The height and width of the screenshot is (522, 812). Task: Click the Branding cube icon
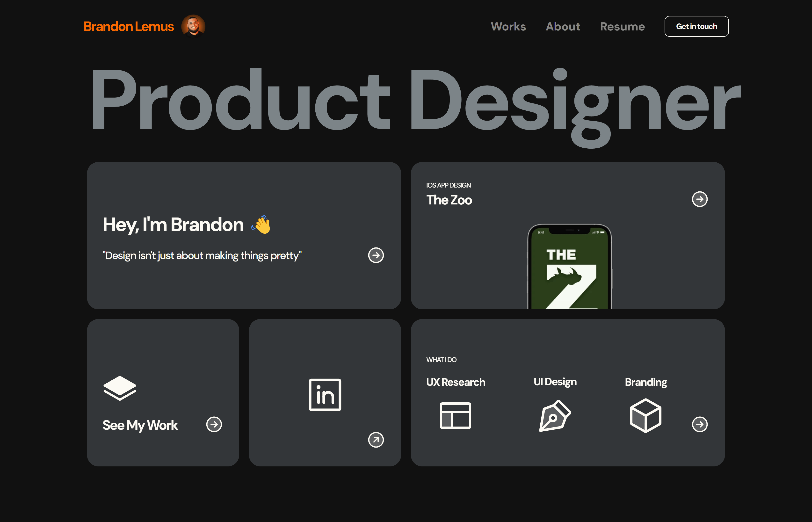point(645,415)
